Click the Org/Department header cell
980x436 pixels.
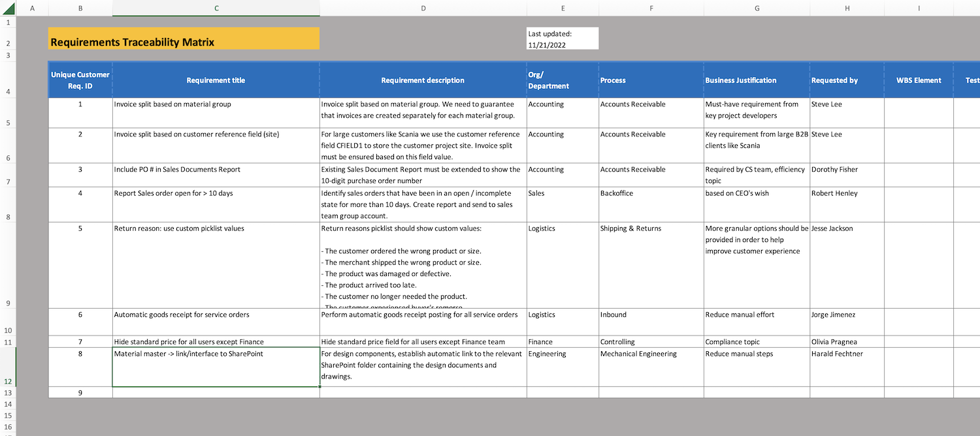pyautogui.click(x=563, y=80)
